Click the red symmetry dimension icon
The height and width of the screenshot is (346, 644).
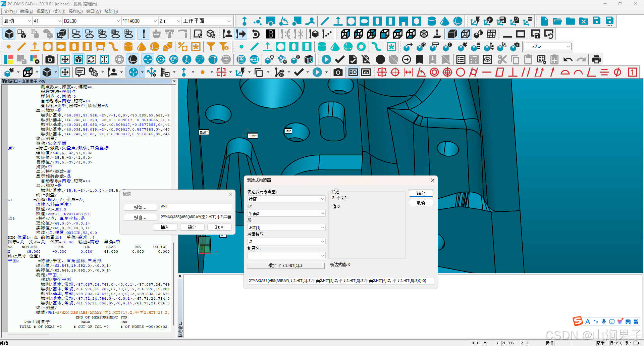[x=604, y=72]
